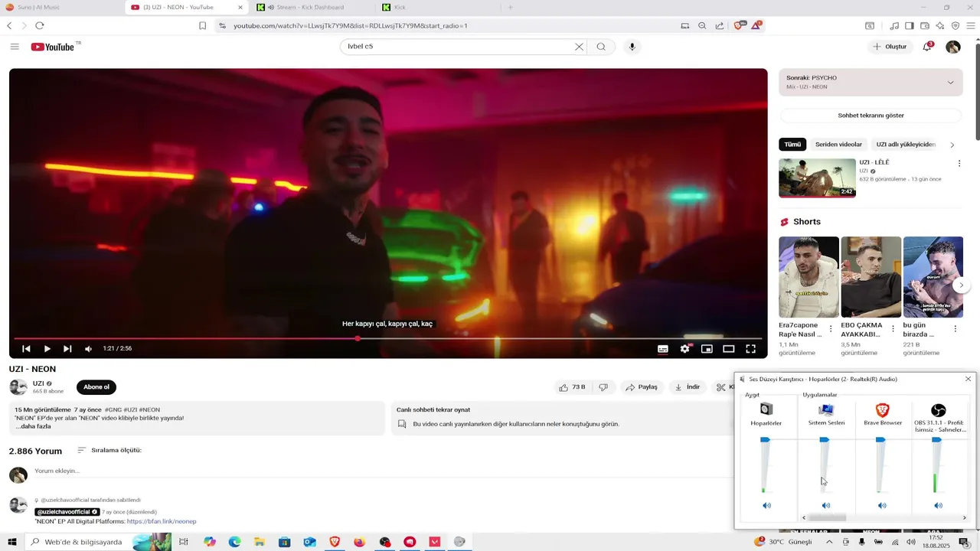Open Brave Rewards triangle icon
Image resolution: width=980 pixels, height=551 pixels.
coord(756,25)
